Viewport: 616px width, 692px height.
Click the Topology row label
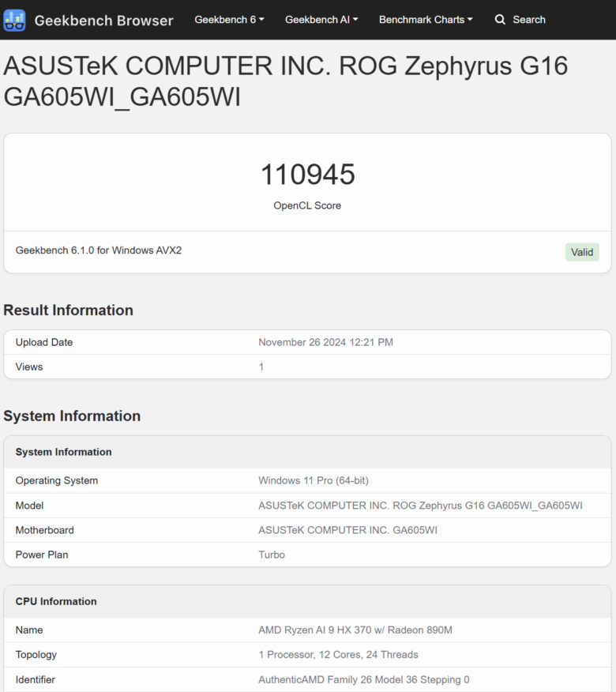tap(36, 655)
